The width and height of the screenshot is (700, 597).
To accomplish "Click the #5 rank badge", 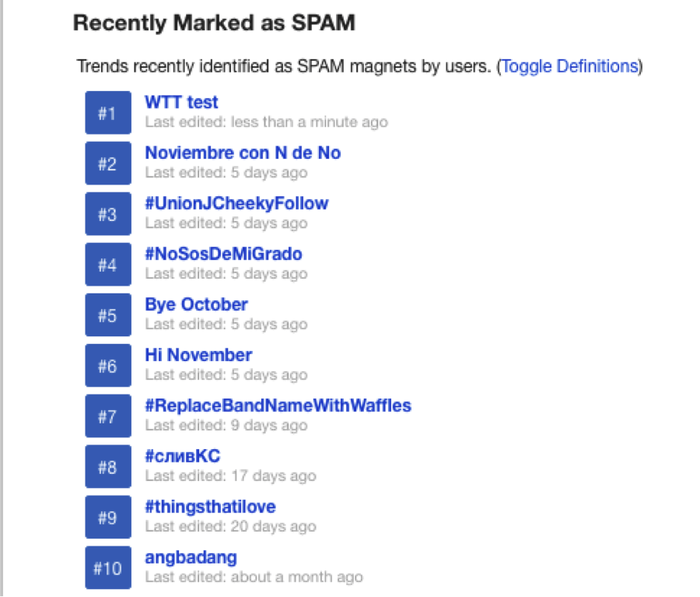I will point(108,314).
